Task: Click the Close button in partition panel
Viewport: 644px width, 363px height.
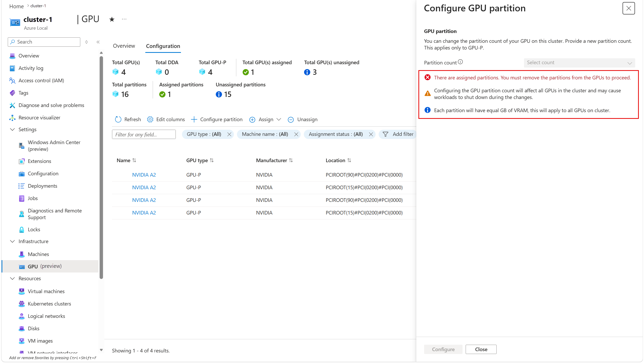Action: click(481, 349)
